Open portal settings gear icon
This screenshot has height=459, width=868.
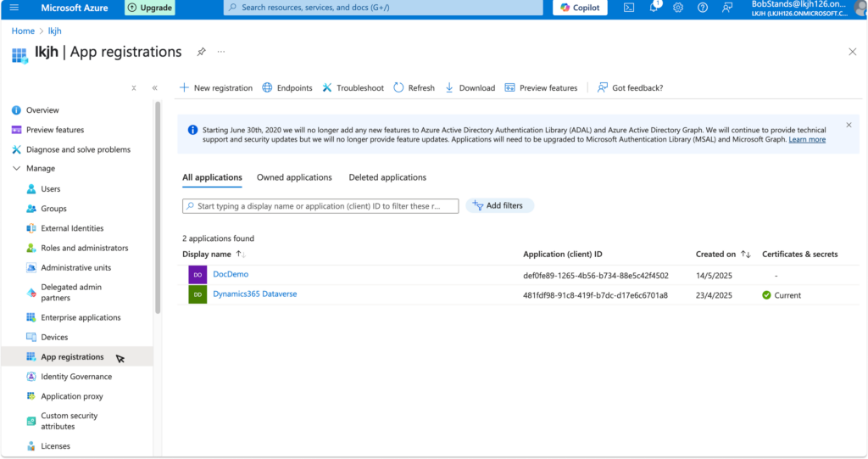678,8
